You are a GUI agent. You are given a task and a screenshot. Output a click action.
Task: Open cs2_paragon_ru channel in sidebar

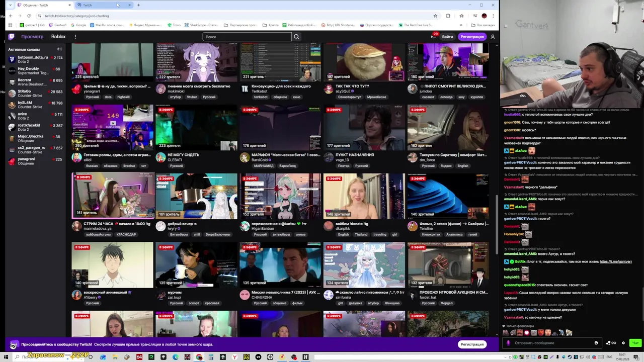(x=35, y=150)
